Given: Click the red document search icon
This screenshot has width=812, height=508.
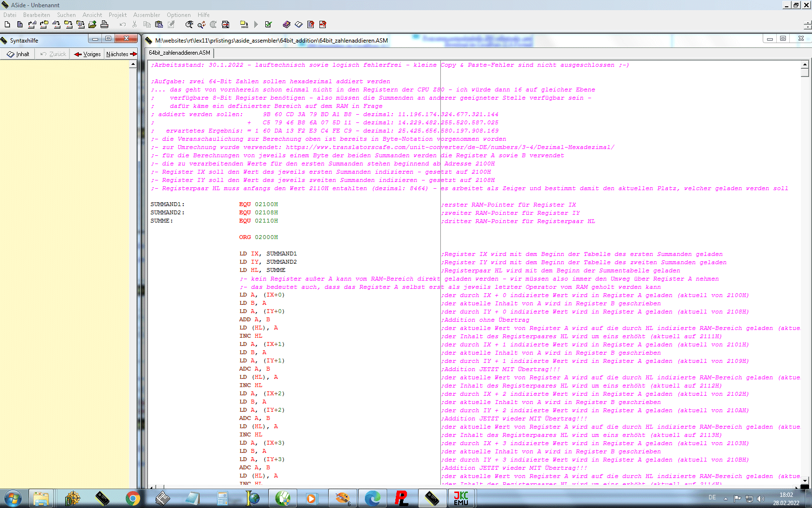Looking at the screenshot, I should tap(225, 24).
